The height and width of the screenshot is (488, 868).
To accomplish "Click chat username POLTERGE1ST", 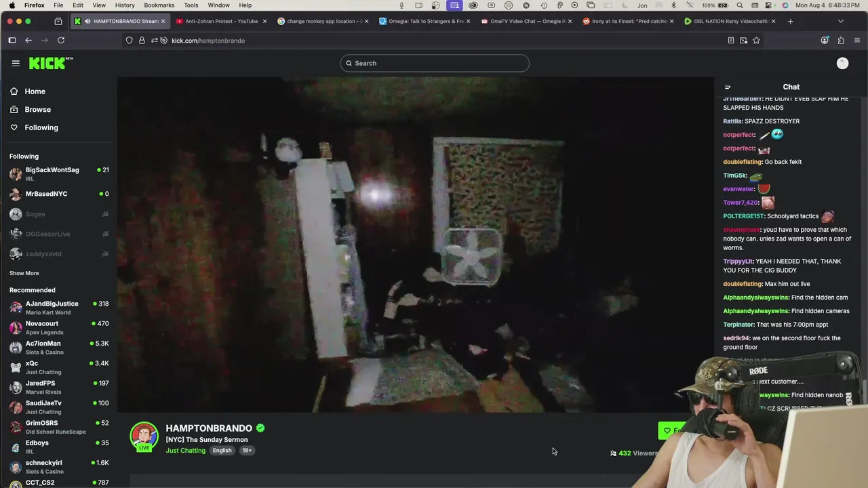I will (743, 216).
